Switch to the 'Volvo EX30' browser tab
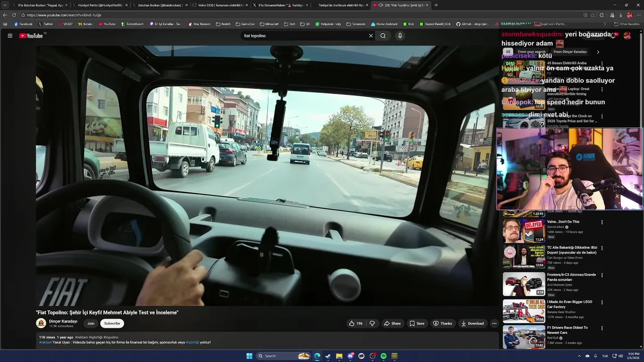The height and width of the screenshot is (362, 644). click(x=220, y=5)
